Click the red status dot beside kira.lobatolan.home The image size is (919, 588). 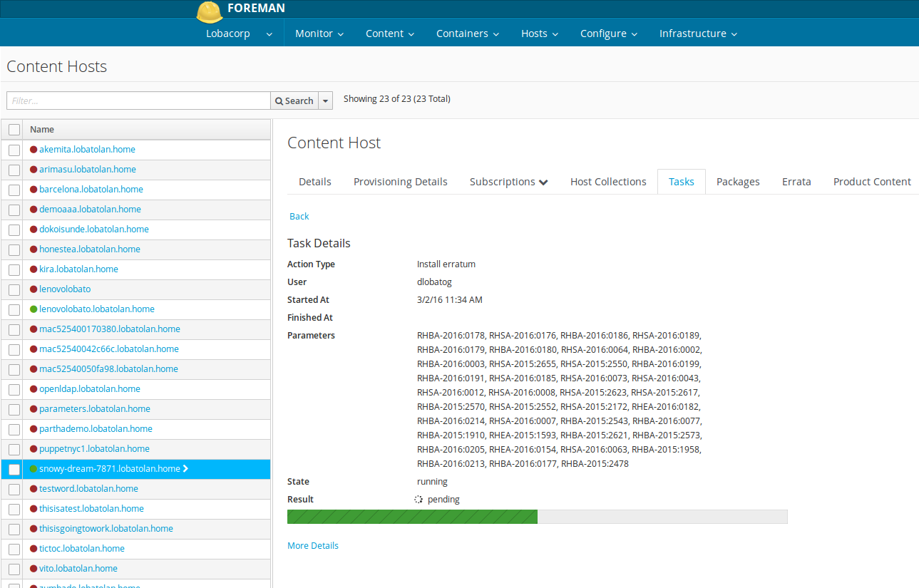[34, 269]
